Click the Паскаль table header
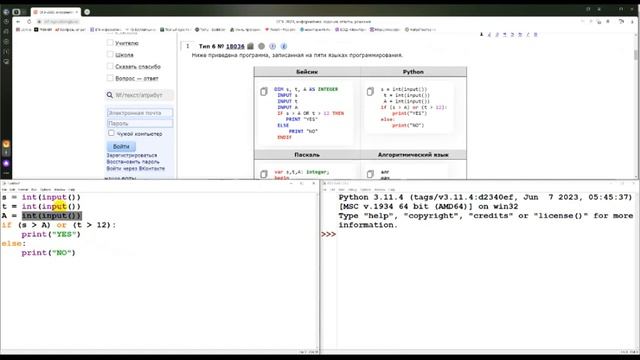 click(307, 155)
